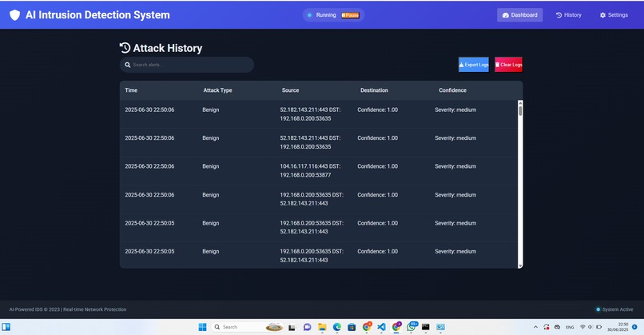Open the Teams chat taskbar icon
The height and width of the screenshot is (335, 644).
[x=307, y=327]
